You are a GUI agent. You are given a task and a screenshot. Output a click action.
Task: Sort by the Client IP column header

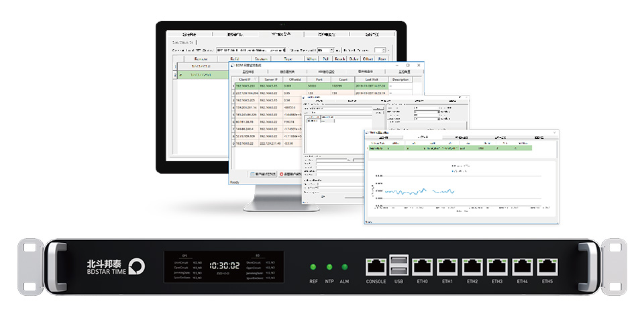(x=244, y=79)
